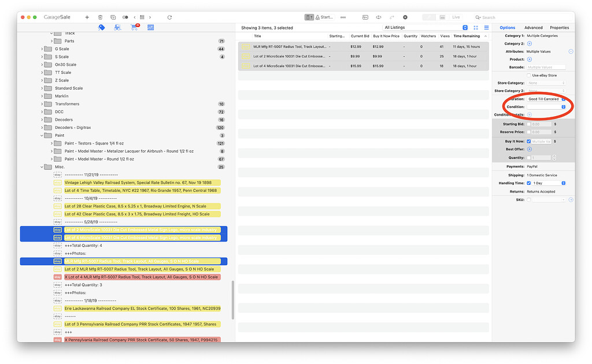Viewport: 592px width, 364px height.
Task: Open the Store Category 2 dropdown
Action: pyautogui.click(x=546, y=91)
